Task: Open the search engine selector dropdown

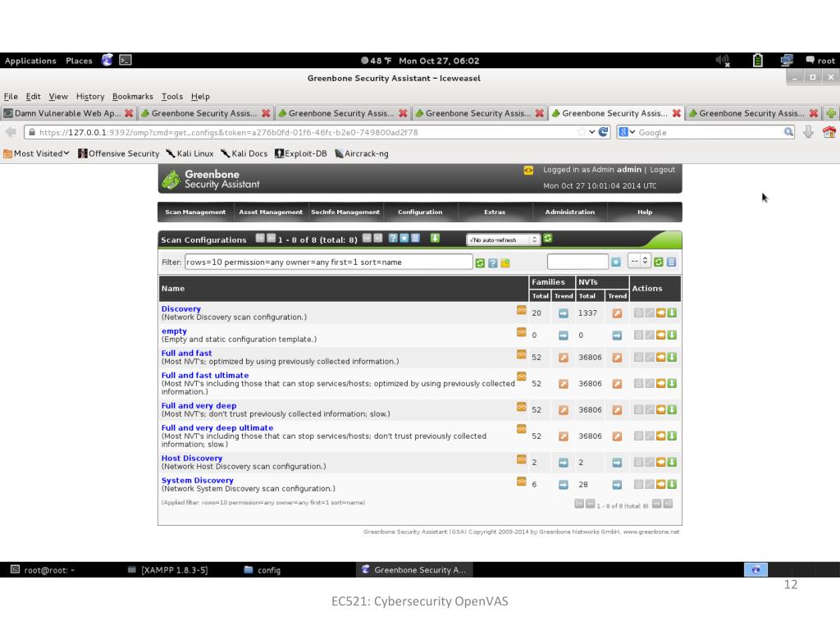Action: tap(626, 132)
